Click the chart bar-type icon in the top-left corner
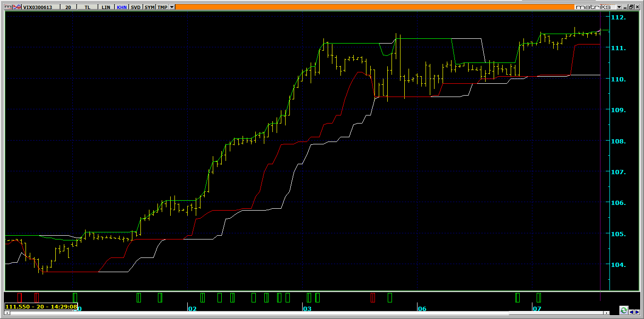This screenshot has width=644, height=319. (x=8, y=7)
